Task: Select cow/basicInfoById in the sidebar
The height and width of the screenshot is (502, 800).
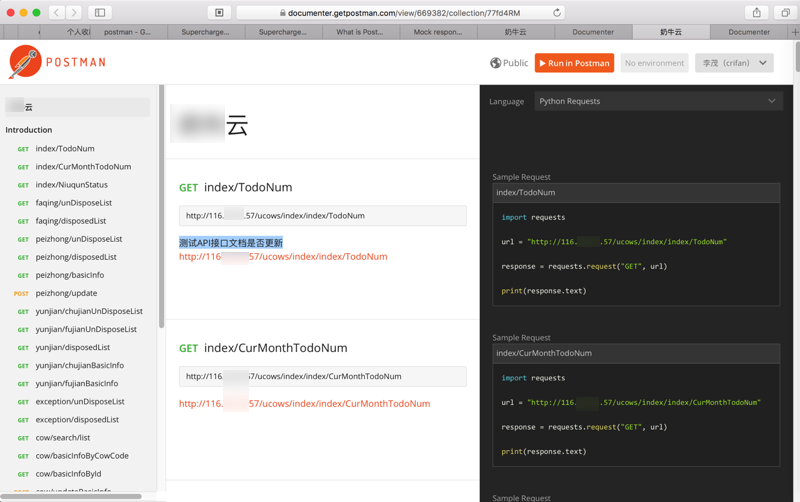Action: [68, 474]
